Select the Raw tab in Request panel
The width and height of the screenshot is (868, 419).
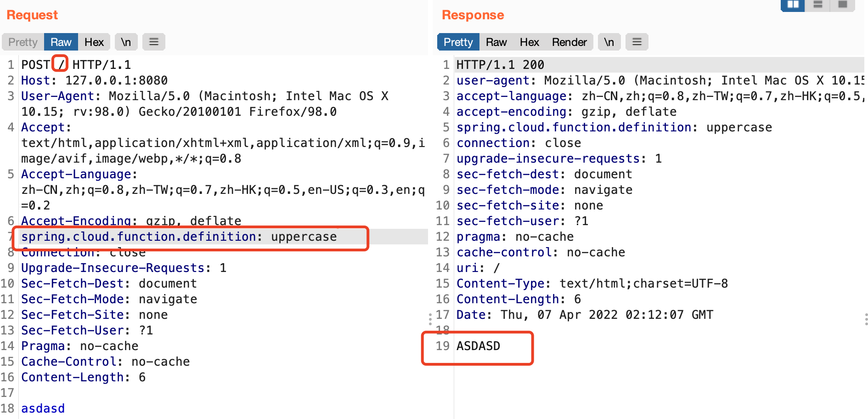tap(61, 42)
